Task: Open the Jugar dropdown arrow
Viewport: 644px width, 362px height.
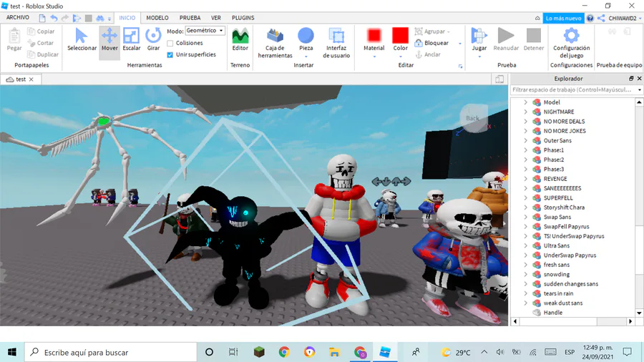Action: click(479, 57)
